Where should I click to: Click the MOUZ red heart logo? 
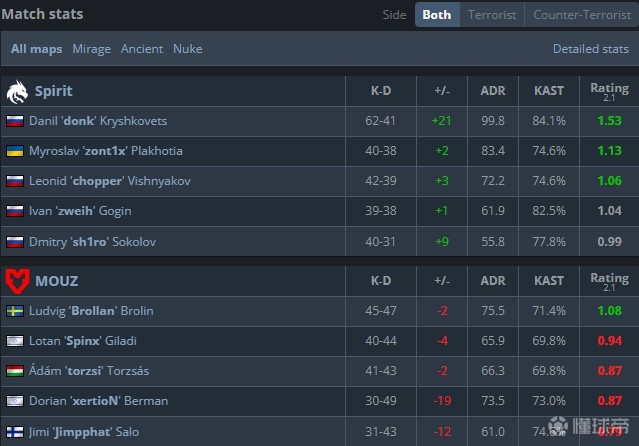tap(17, 281)
